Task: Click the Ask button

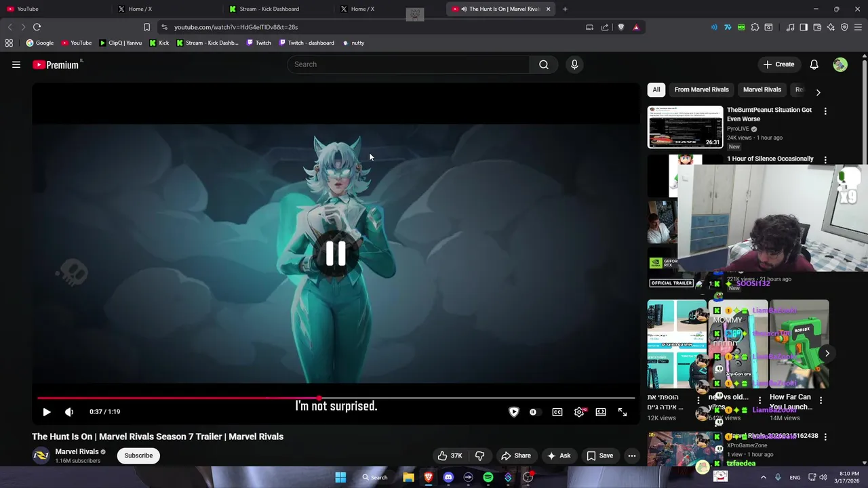Action: pyautogui.click(x=559, y=455)
